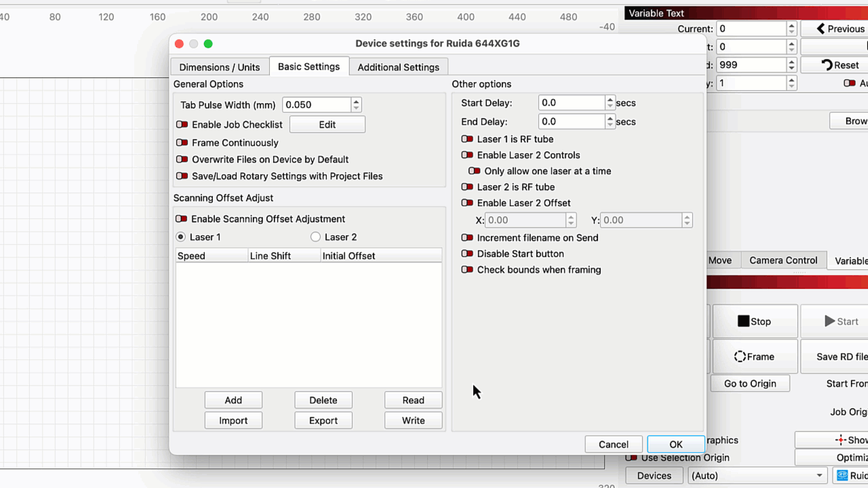Click the Reset button with undo arrow
Screen dimensions: 868x488
(840, 65)
